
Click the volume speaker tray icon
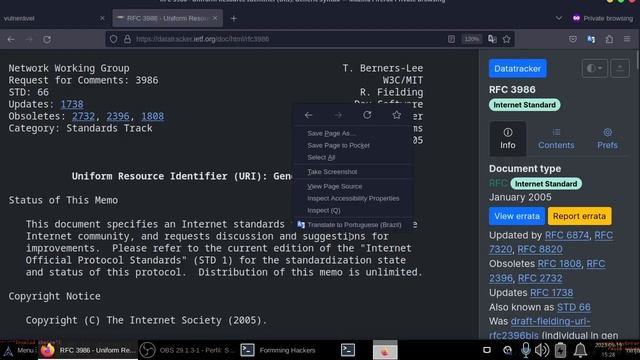point(542,350)
